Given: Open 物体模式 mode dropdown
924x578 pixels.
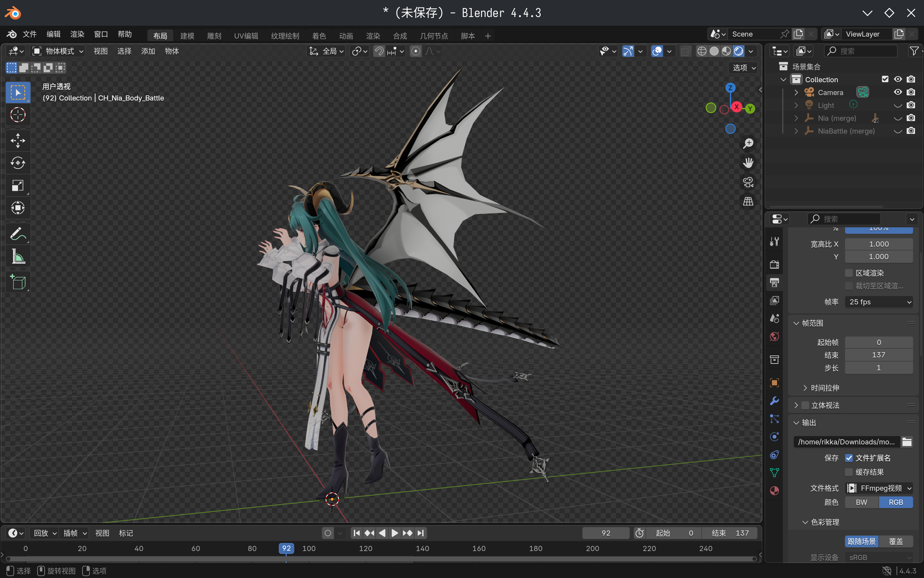Looking at the screenshot, I should pyautogui.click(x=58, y=51).
